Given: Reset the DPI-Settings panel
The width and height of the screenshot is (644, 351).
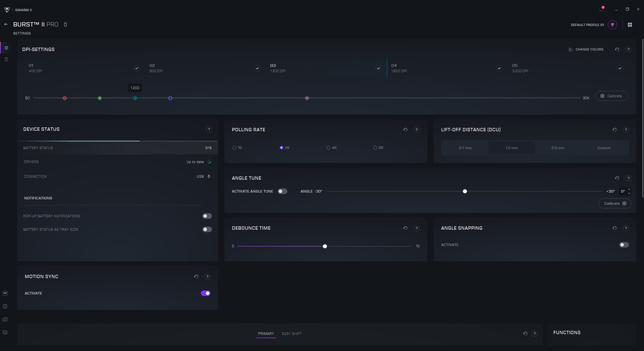Looking at the screenshot, I should (617, 49).
